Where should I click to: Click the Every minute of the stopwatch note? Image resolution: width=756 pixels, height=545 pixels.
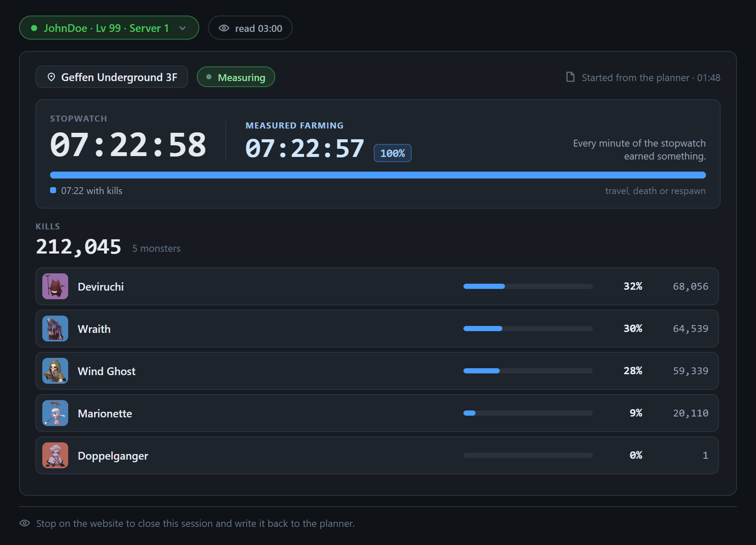pyautogui.click(x=639, y=150)
